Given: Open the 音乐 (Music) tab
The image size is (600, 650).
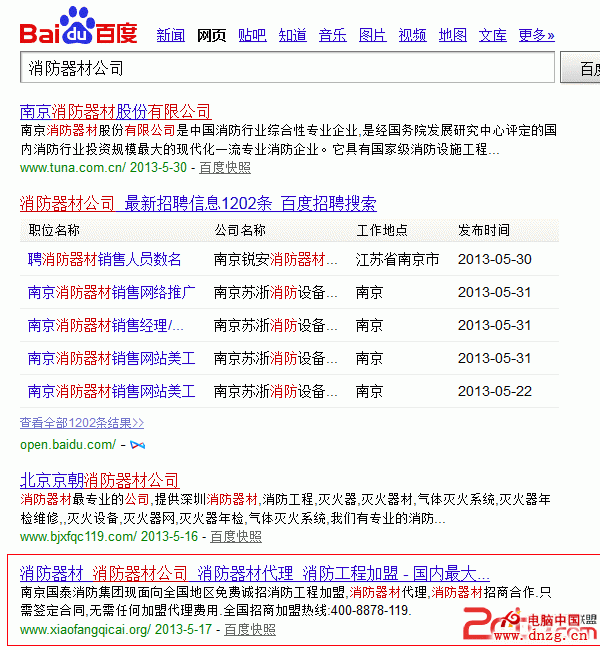Looking at the screenshot, I should click(332, 36).
